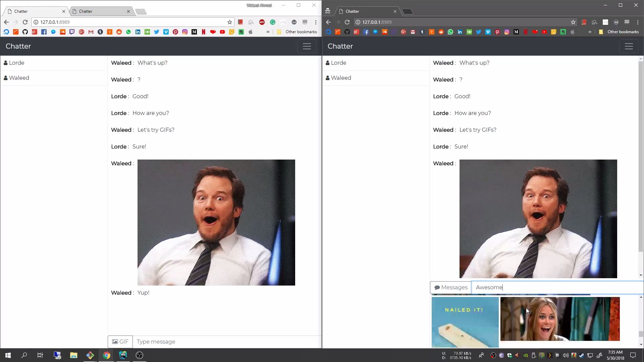Image resolution: width=644 pixels, height=362 pixels.
Task: Select Waleed user in left sidebar
Action: (x=19, y=78)
